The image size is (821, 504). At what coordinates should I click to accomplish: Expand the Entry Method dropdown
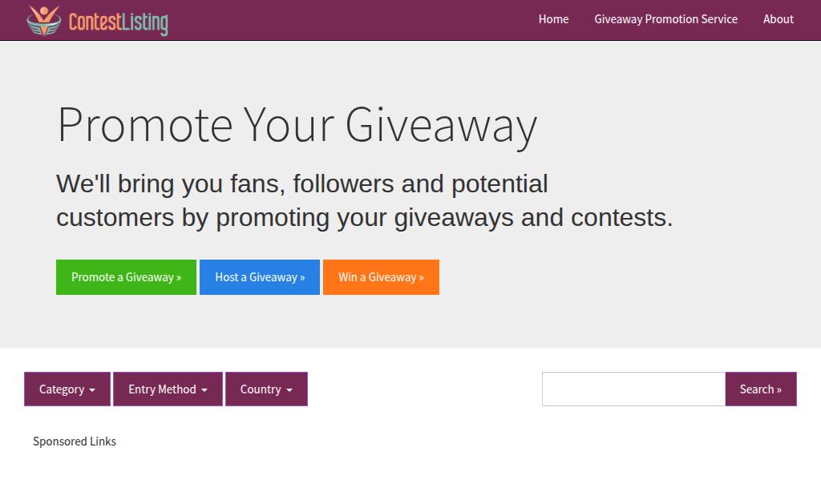(x=168, y=389)
